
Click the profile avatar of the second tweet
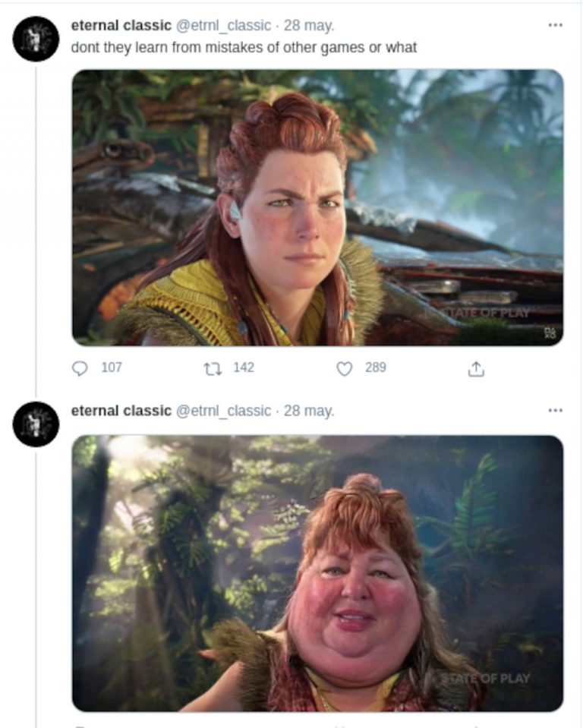point(36,424)
